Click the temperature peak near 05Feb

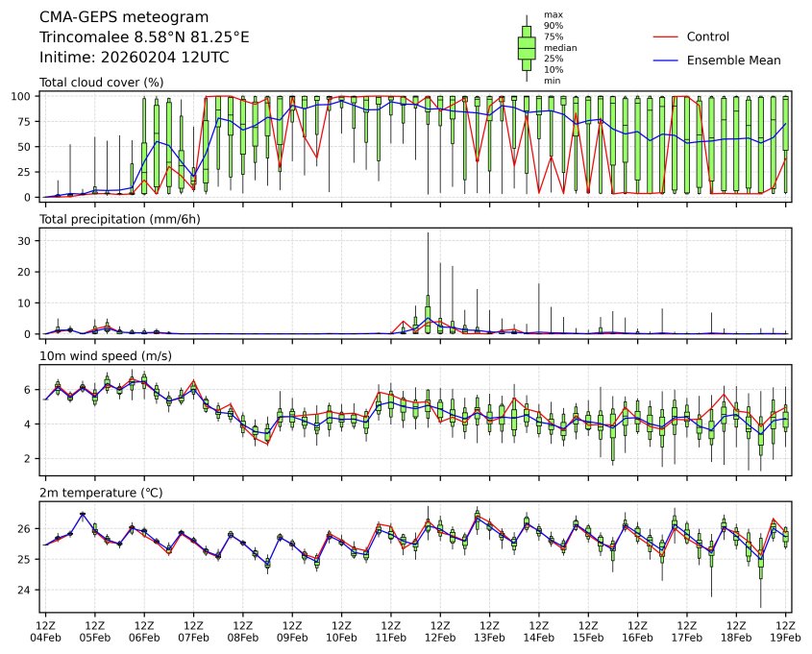coord(83,514)
